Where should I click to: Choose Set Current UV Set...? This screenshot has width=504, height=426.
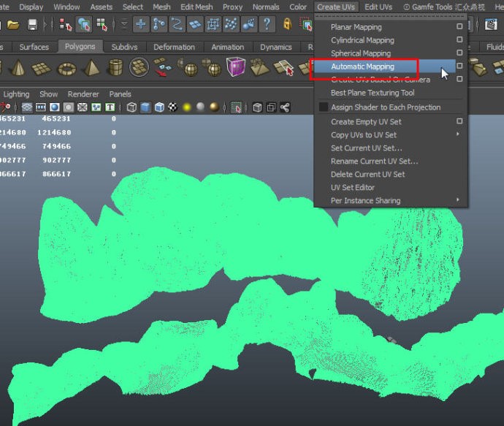click(x=367, y=148)
